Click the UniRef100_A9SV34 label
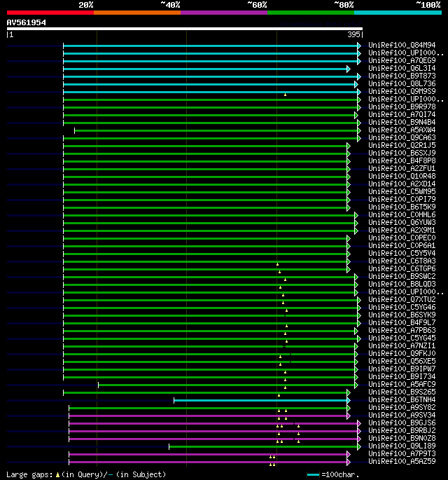 click(402, 415)
